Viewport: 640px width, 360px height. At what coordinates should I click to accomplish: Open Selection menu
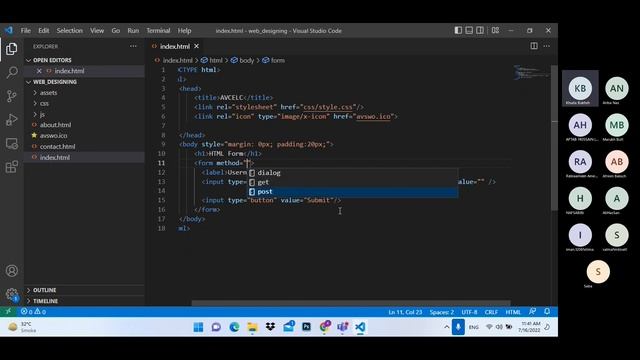[69, 31]
